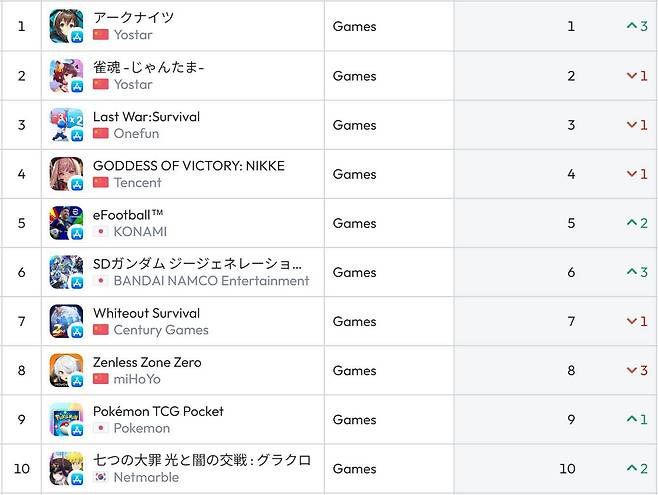Click the GODDESS OF VICTORY: NIKKE icon

tap(66, 174)
